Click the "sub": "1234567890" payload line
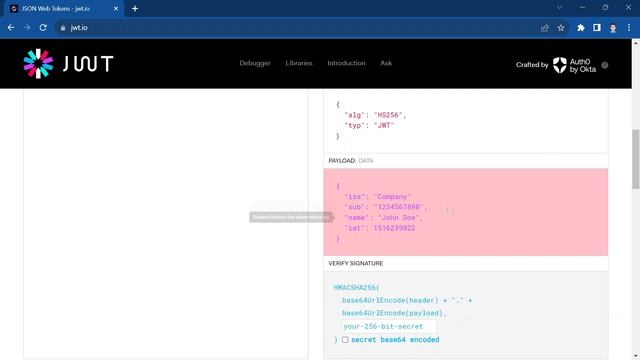640x360 pixels. tap(386, 207)
